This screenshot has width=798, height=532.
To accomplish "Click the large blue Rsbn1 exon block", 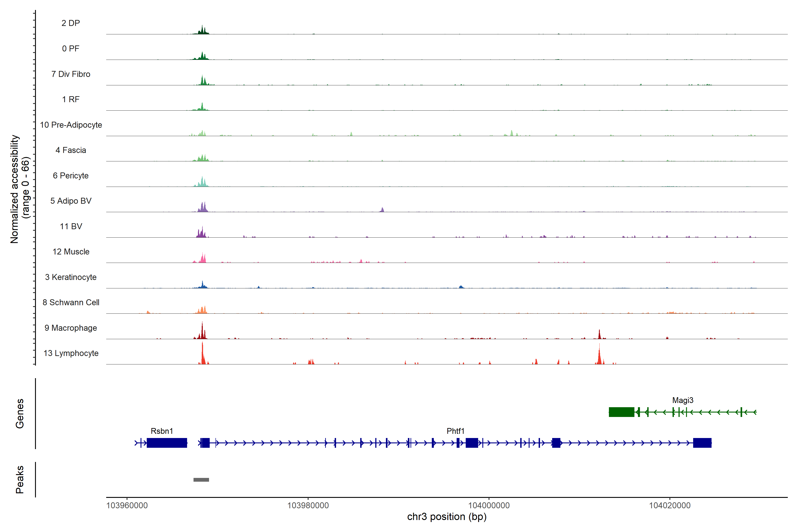I will 167,443.
